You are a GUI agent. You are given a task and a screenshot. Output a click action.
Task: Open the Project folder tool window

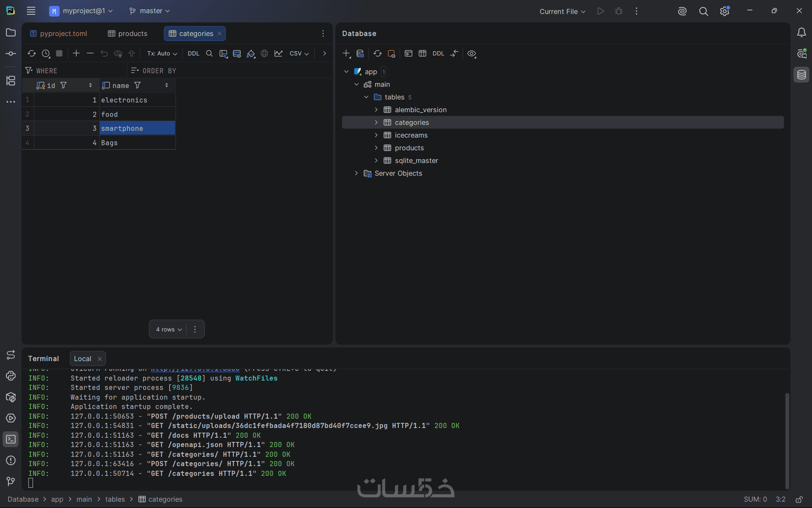(x=11, y=33)
